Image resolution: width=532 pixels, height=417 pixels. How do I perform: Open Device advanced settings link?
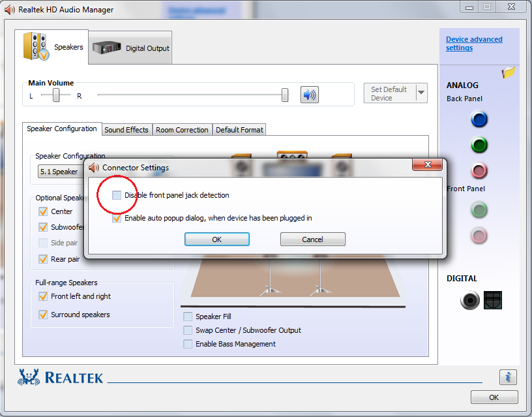pyautogui.click(x=474, y=43)
